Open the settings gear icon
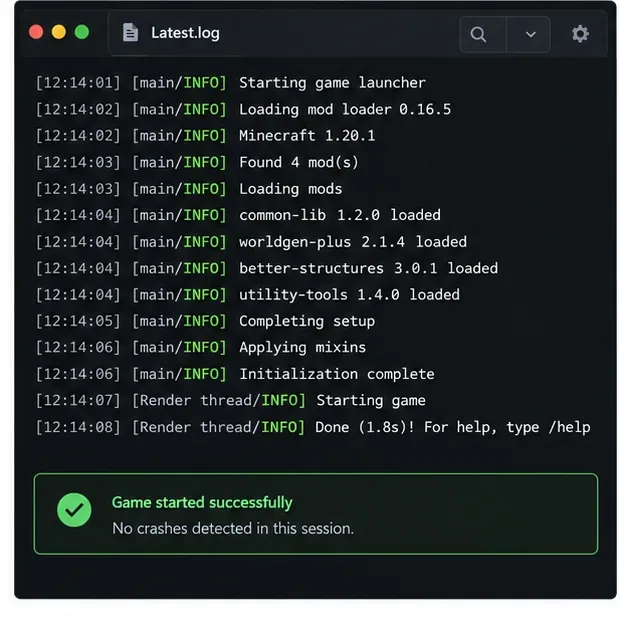 (x=580, y=34)
